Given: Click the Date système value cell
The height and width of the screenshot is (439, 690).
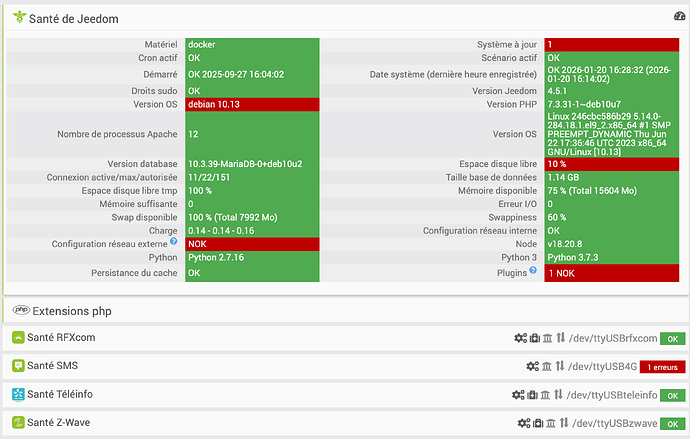Looking at the screenshot, I should point(612,74).
